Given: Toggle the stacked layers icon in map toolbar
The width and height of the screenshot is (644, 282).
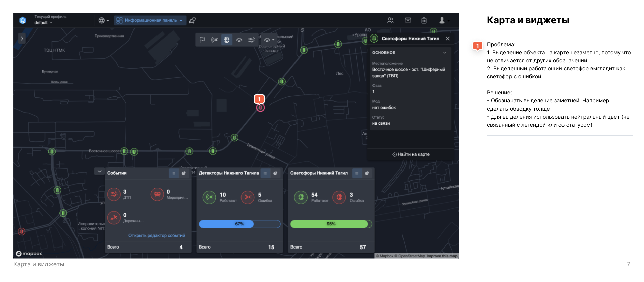Looking at the screenshot, I should 239,40.
